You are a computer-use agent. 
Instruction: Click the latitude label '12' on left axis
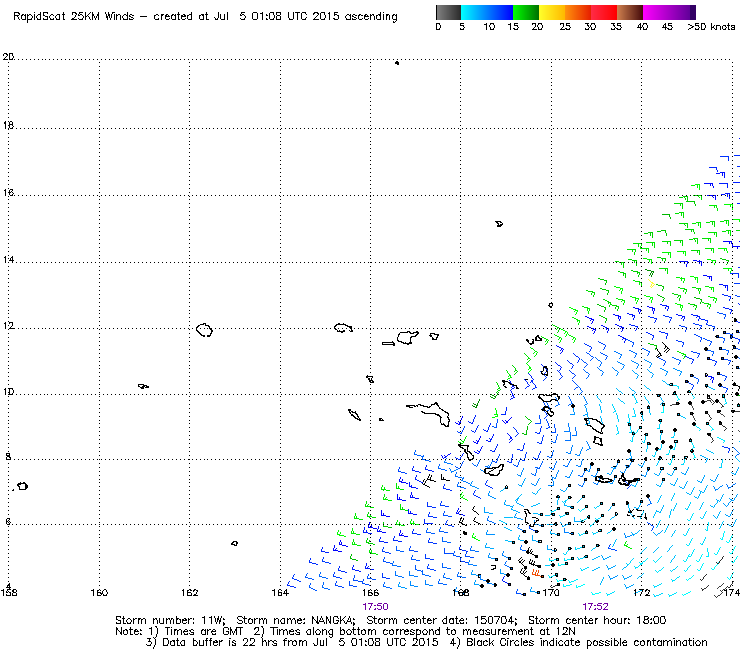[x=8, y=326]
